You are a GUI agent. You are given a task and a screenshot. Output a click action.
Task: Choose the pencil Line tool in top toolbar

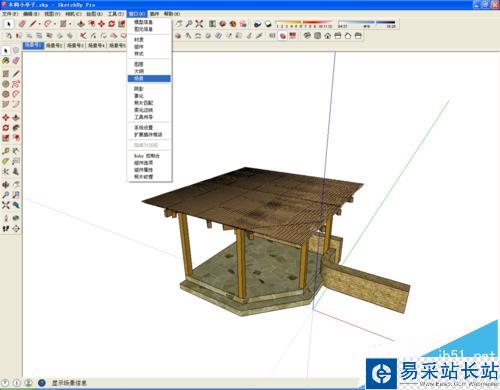(33, 24)
